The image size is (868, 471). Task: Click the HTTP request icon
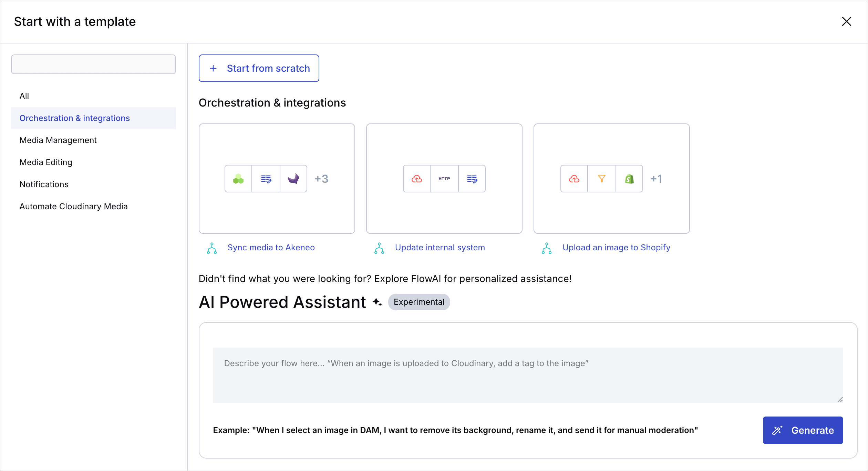coord(444,179)
